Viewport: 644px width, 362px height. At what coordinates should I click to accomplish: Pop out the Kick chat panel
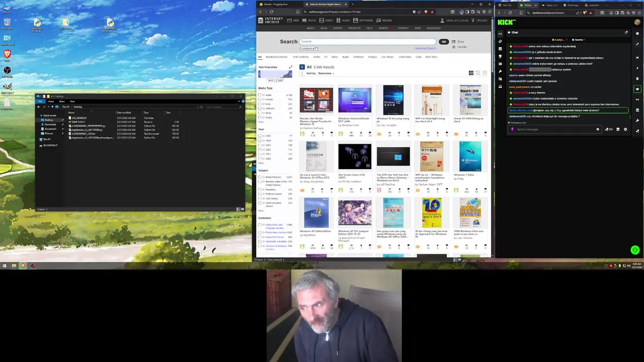click(626, 33)
